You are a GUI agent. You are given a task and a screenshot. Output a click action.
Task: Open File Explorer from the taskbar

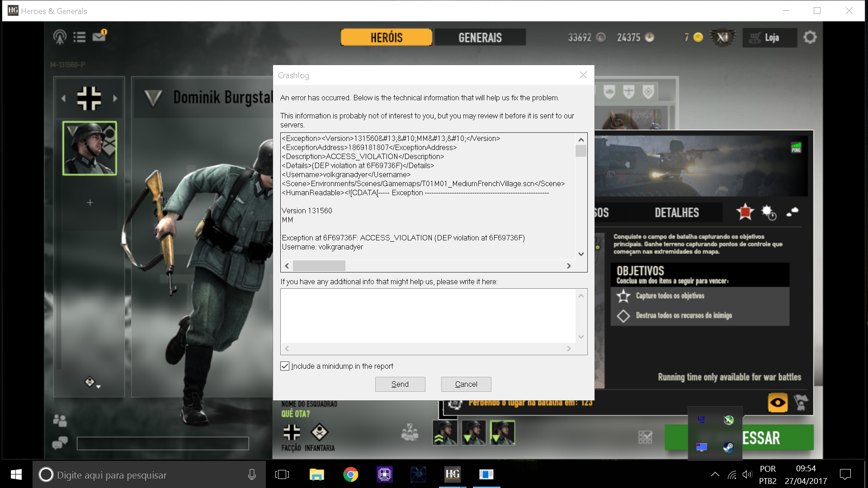click(316, 474)
